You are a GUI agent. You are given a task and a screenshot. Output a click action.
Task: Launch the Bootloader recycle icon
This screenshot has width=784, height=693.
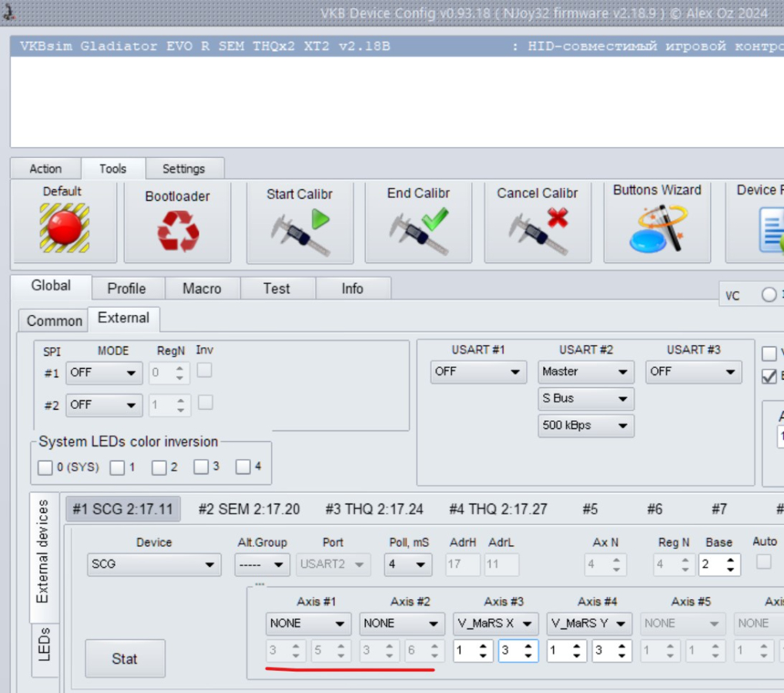tap(178, 230)
